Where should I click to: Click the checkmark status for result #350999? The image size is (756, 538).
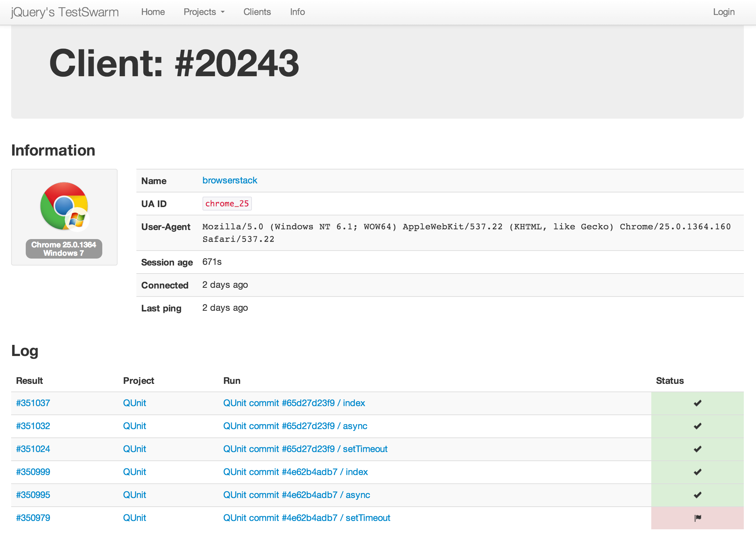697,472
